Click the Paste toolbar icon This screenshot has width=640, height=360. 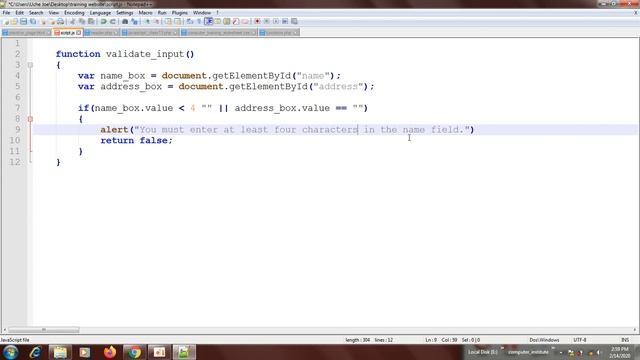[x=91, y=21]
